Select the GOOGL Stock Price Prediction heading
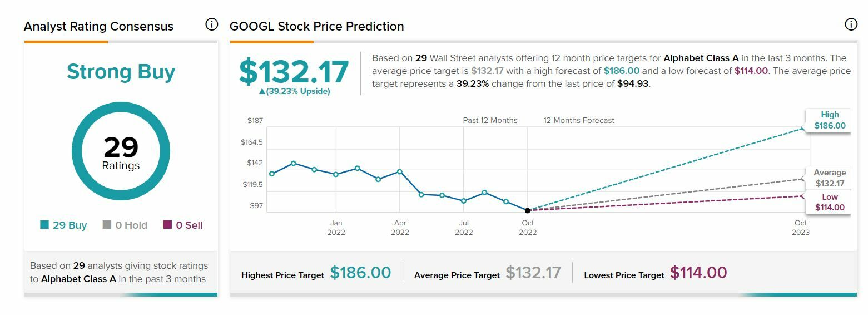868x315 pixels. [316, 26]
